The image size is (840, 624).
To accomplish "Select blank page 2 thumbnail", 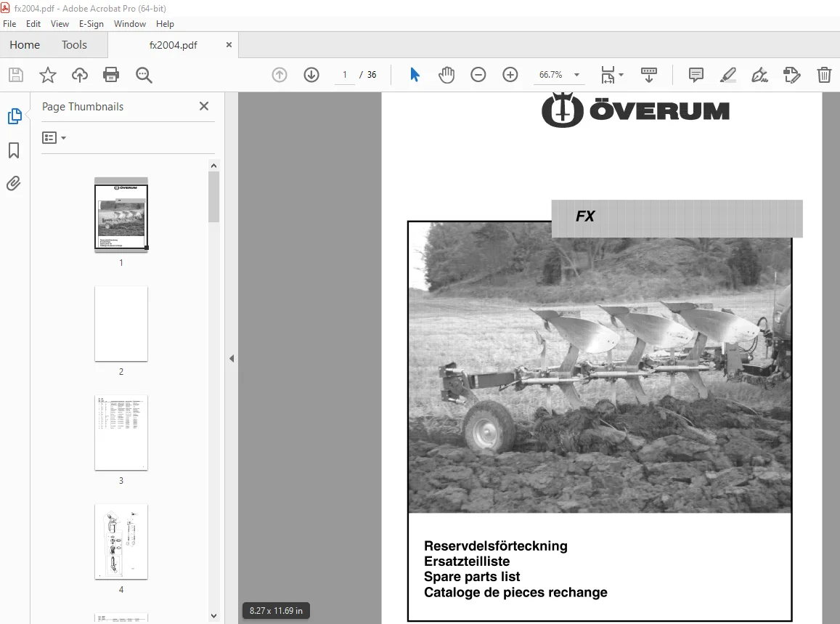I will (121, 324).
